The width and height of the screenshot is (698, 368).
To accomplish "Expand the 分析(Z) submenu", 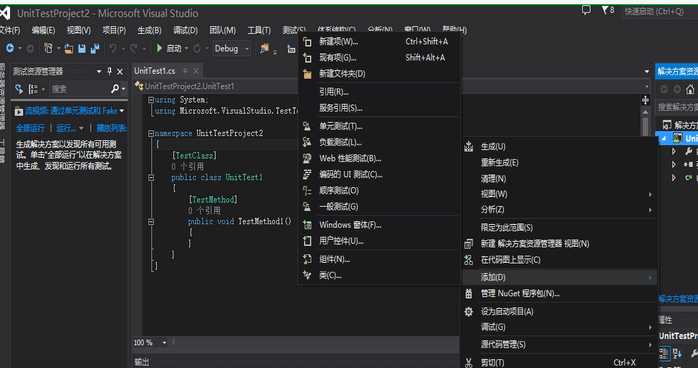I will pos(560,210).
